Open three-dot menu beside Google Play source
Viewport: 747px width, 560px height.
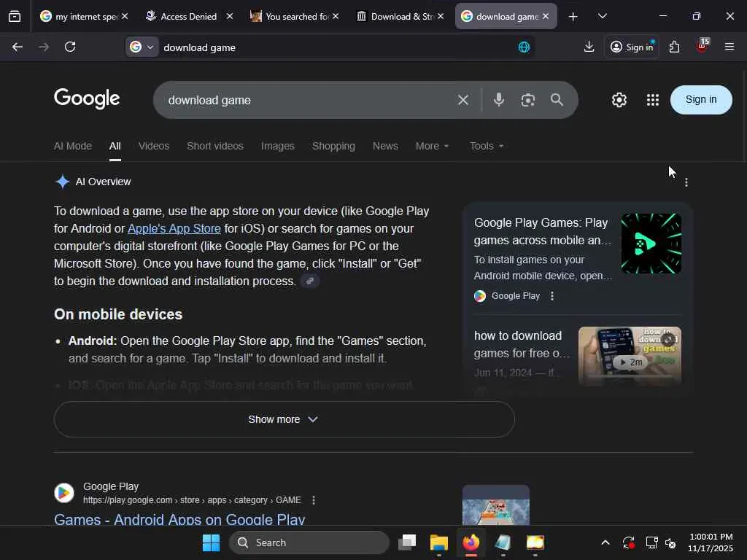point(552,296)
